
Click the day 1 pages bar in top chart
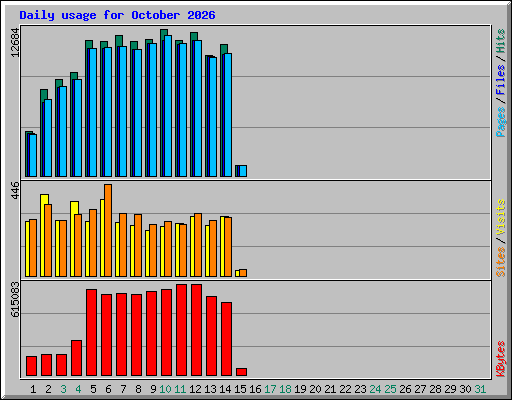33,155
